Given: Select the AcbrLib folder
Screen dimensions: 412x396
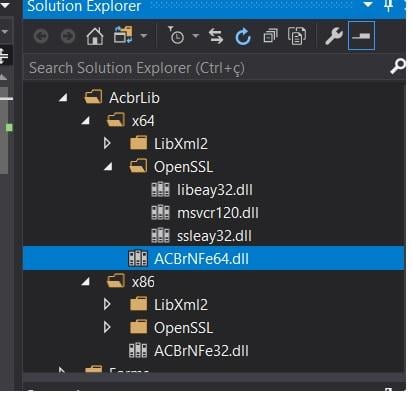Looking at the screenshot, I should (134, 98).
